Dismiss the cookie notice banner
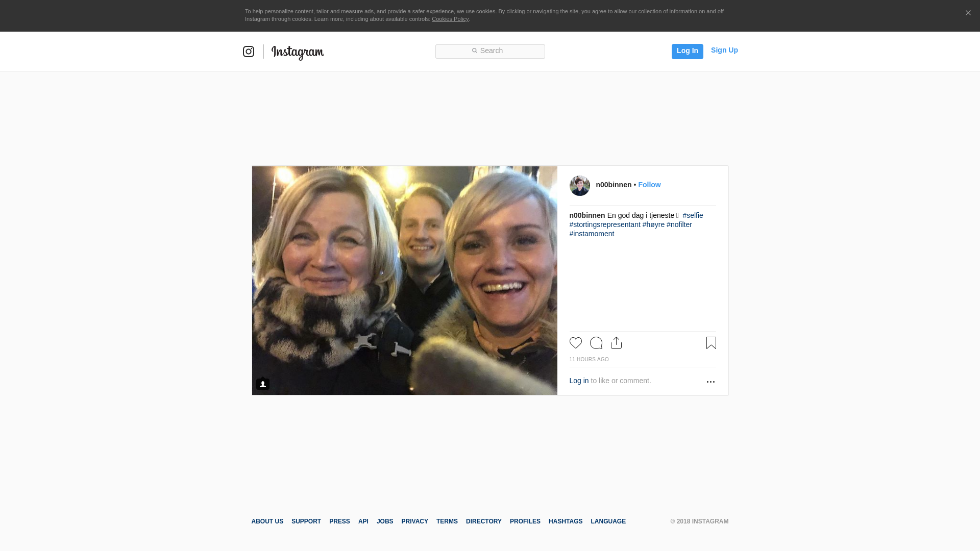980x551 pixels. pyautogui.click(x=968, y=13)
